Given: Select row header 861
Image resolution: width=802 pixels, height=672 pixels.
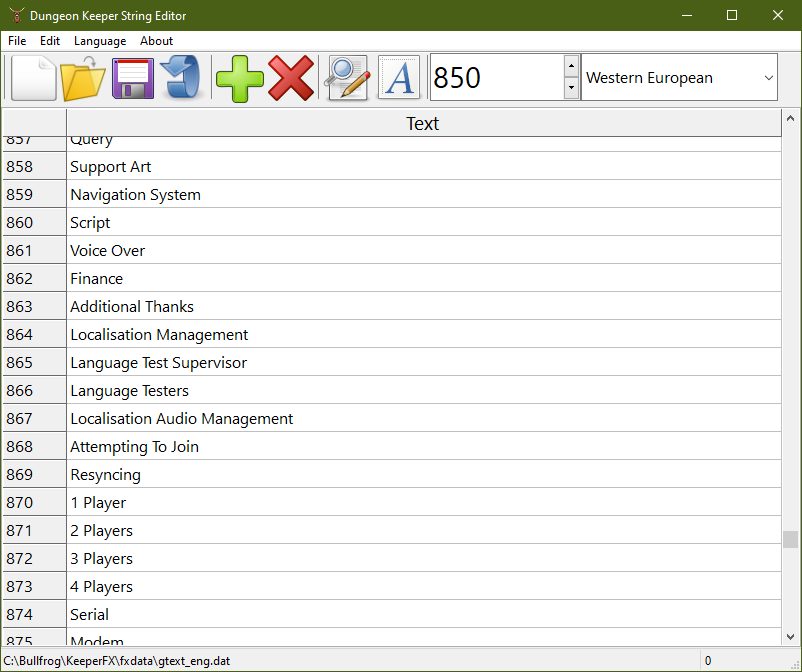Looking at the screenshot, I should [x=34, y=251].
